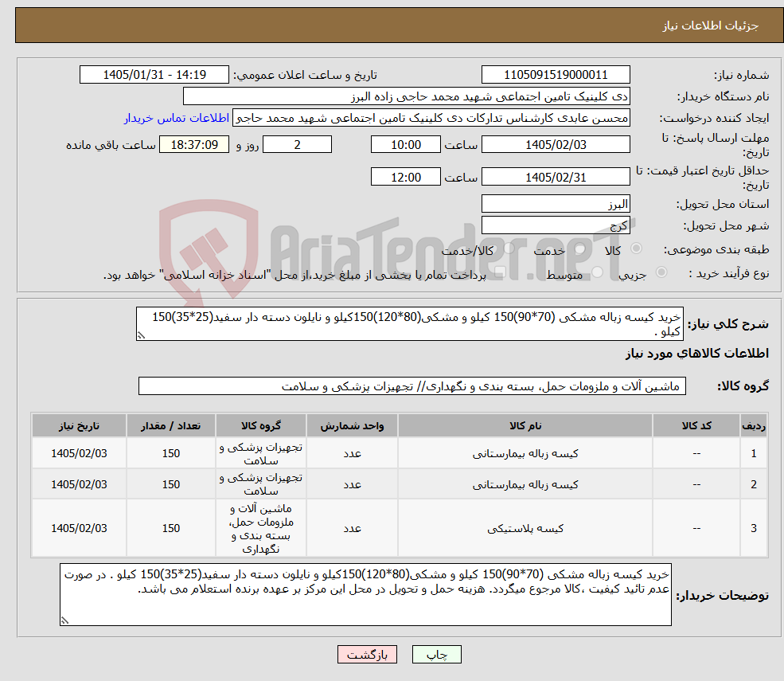The height and width of the screenshot is (681, 784).
Task: Click the نام کالا column header
Action: click(525, 426)
